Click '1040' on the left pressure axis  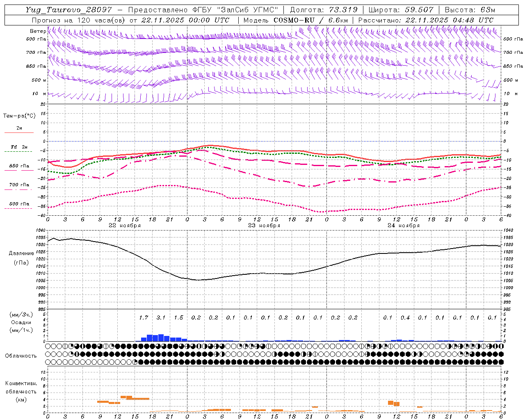41,231
